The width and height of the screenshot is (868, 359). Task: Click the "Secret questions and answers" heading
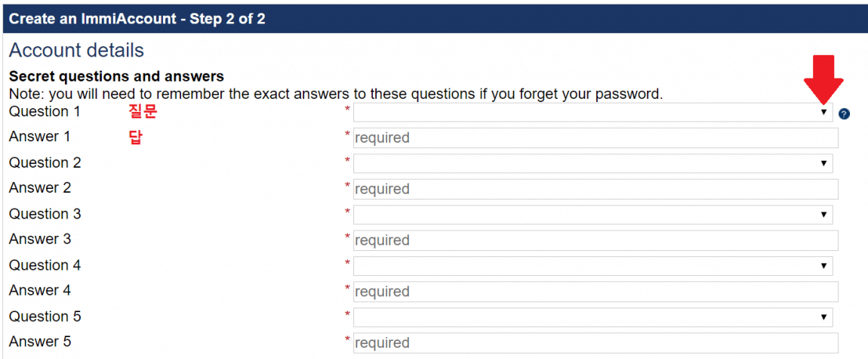point(116,76)
